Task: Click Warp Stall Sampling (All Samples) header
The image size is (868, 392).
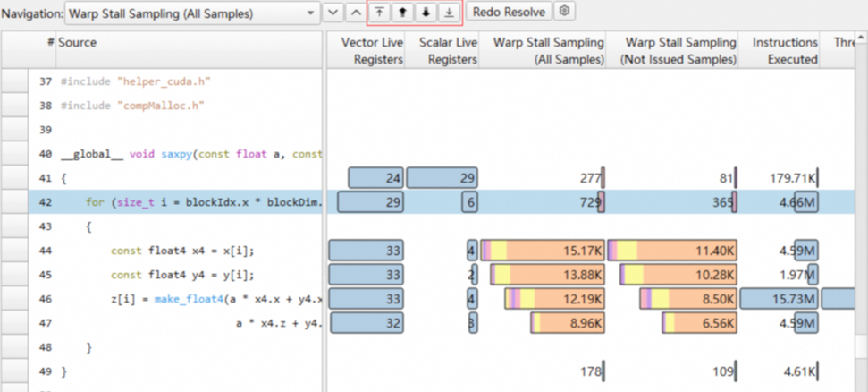Action: (x=543, y=50)
